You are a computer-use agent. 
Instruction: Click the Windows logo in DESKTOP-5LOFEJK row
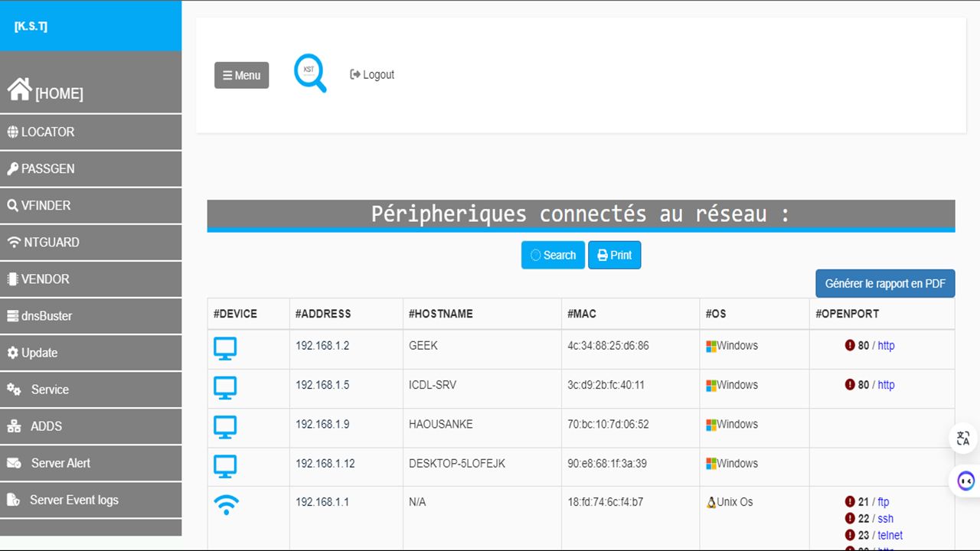tap(711, 464)
